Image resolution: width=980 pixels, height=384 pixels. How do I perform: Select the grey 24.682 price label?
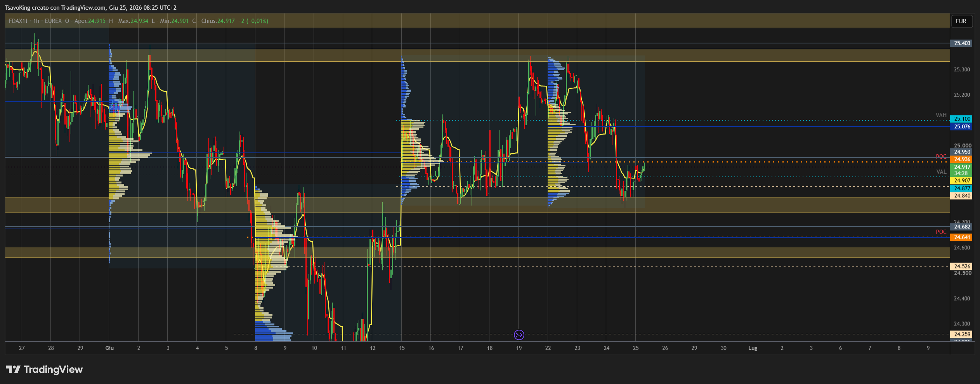pyautogui.click(x=961, y=227)
